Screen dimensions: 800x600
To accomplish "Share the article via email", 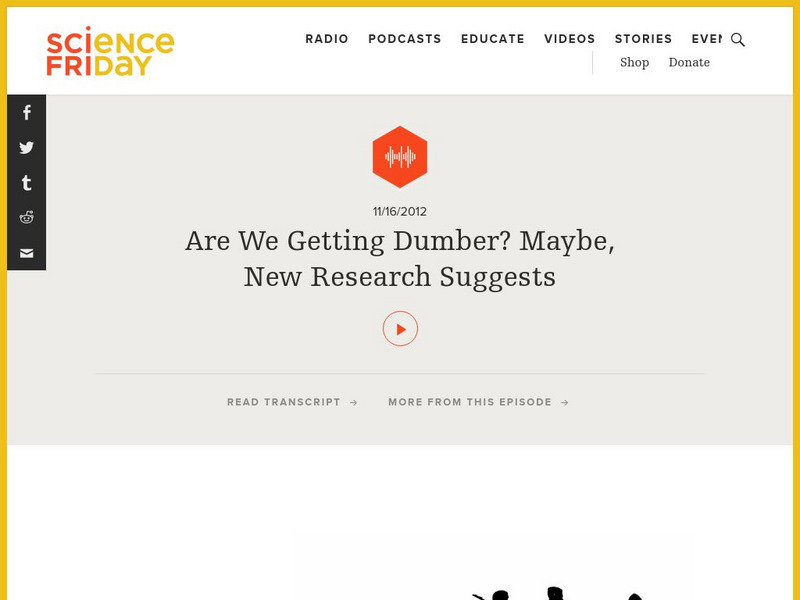I will tap(26, 252).
